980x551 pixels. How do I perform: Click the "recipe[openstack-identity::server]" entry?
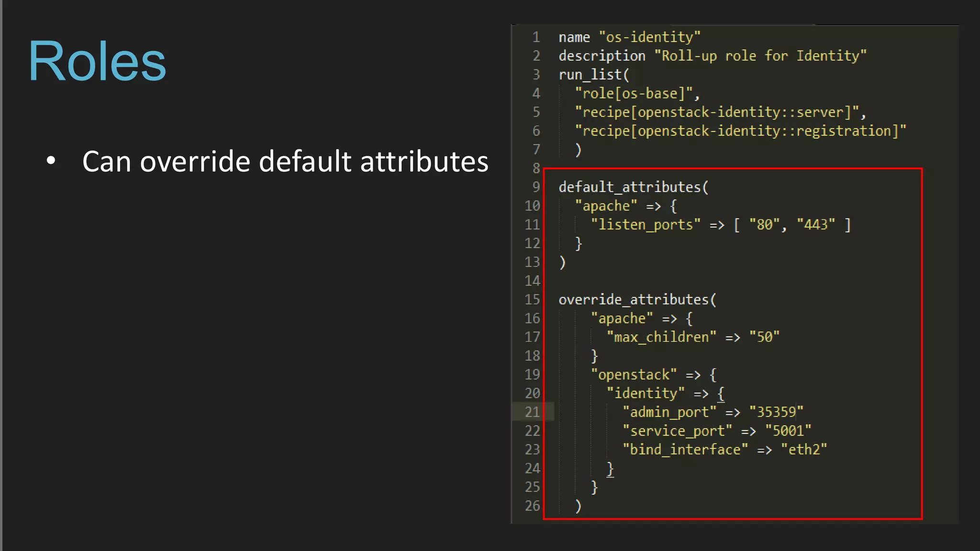click(717, 112)
